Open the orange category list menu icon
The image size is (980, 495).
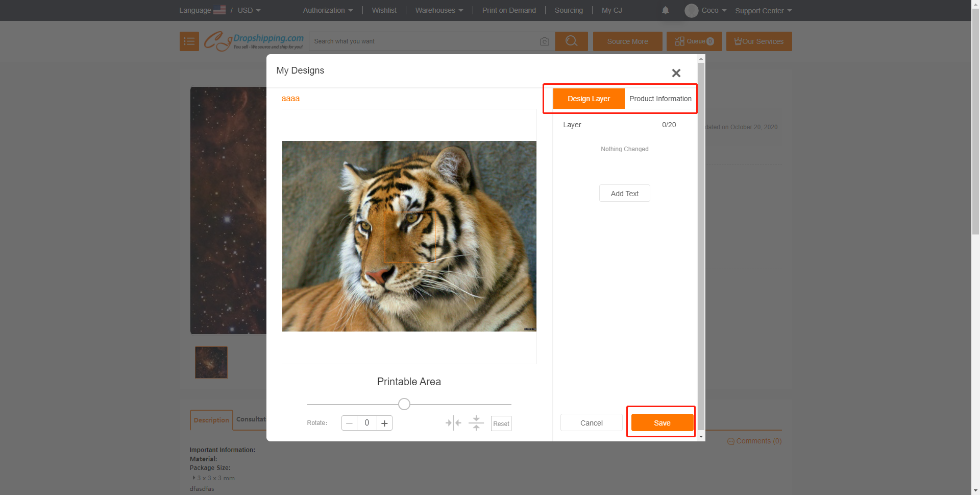coord(189,41)
